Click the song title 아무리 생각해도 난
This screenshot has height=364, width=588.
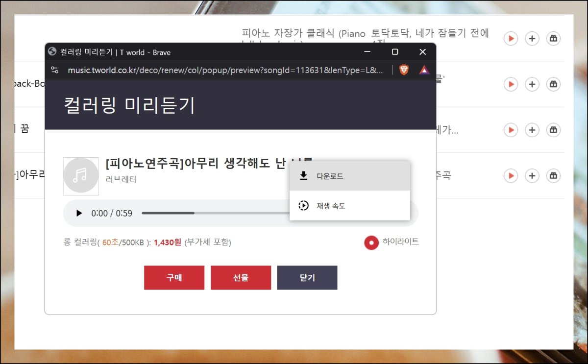(236, 164)
